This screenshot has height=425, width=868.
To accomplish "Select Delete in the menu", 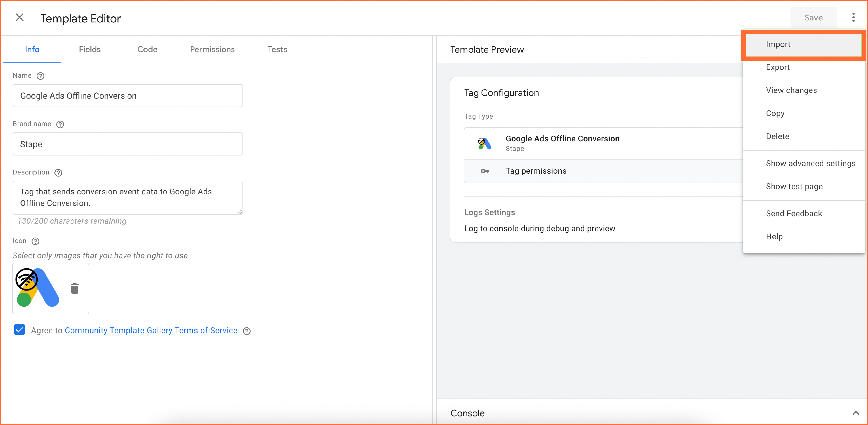I will [x=804, y=136].
